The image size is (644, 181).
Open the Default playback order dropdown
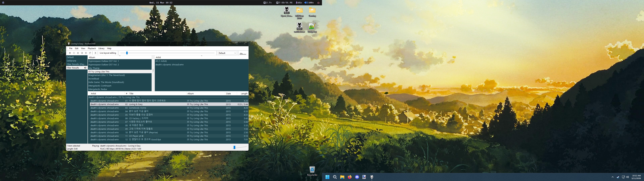[227, 53]
